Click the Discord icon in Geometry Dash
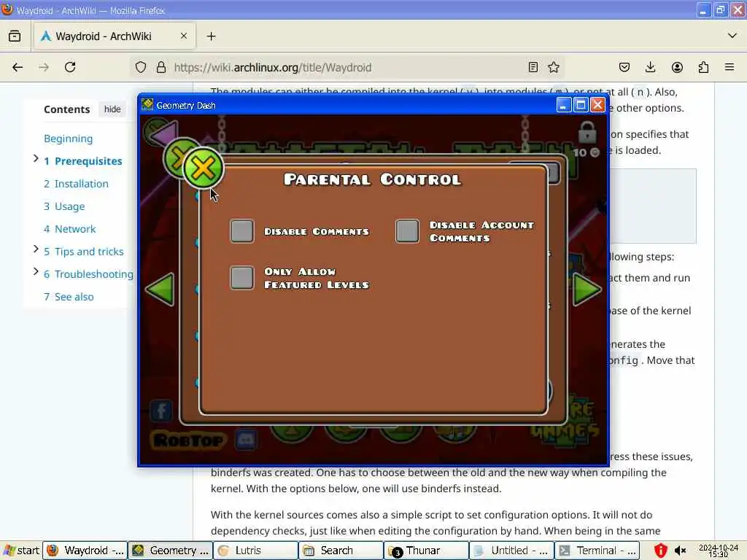 246,440
